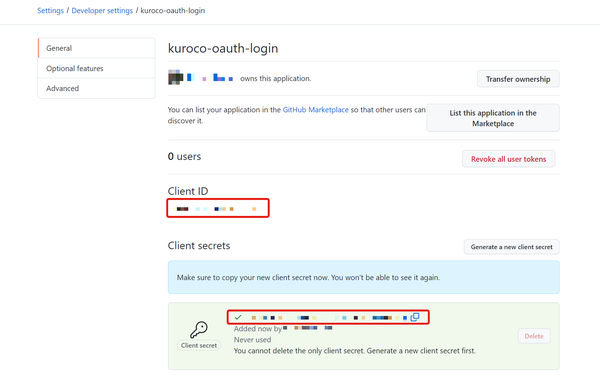Go to Developer settings breadcrumb link
Screen dimensions: 600x391
tap(102, 11)
